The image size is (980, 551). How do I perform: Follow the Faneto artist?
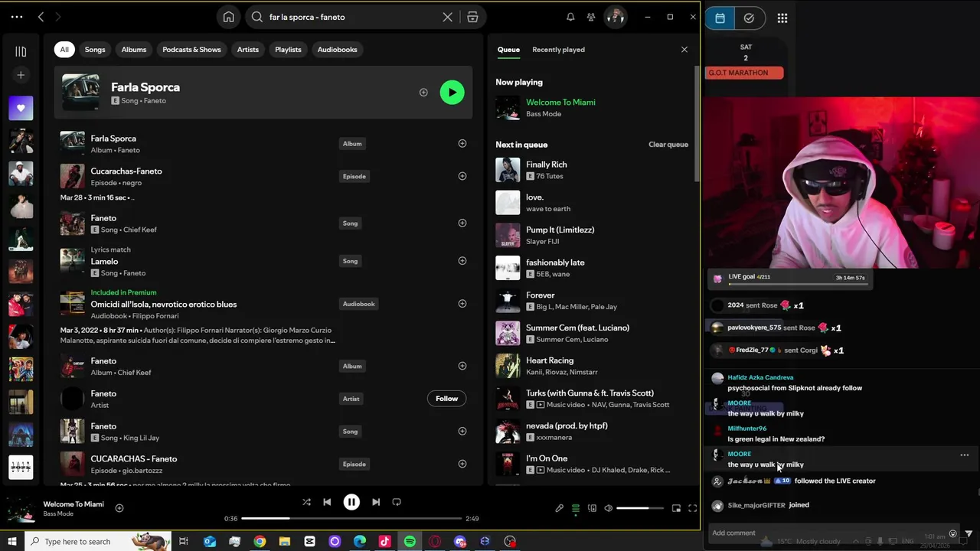pos(446,399)
